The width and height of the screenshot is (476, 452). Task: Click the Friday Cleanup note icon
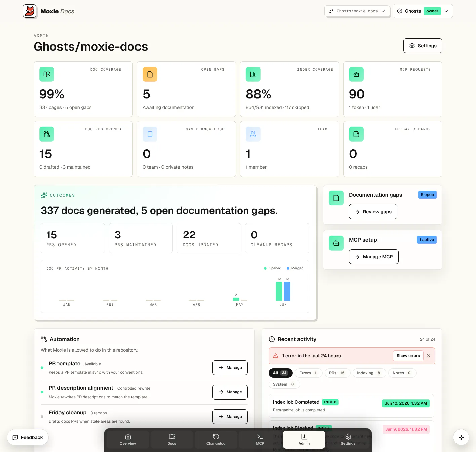(x=356, y=134)
